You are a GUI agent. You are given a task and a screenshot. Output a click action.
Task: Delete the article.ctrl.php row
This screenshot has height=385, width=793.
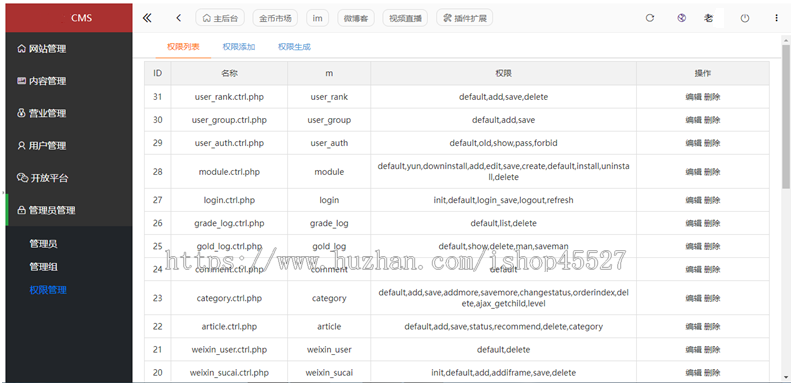712,326
